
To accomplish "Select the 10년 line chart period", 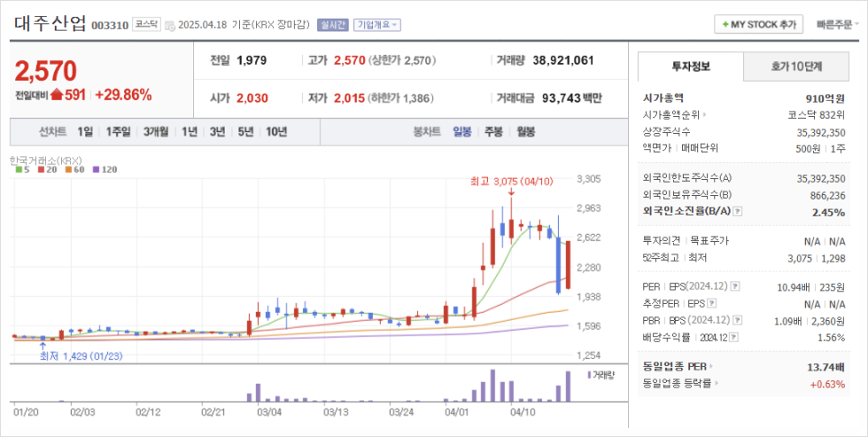I will coord(276,132).
